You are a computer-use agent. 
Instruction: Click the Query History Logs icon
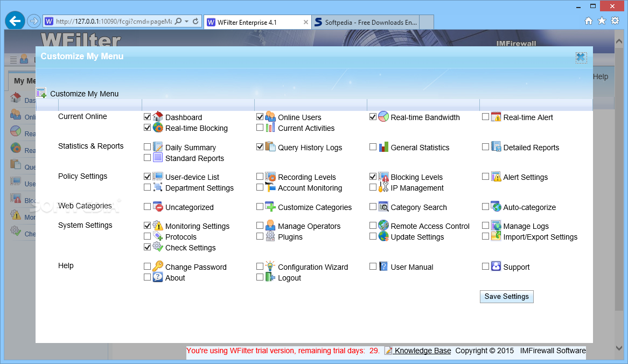tap(270, 146)
